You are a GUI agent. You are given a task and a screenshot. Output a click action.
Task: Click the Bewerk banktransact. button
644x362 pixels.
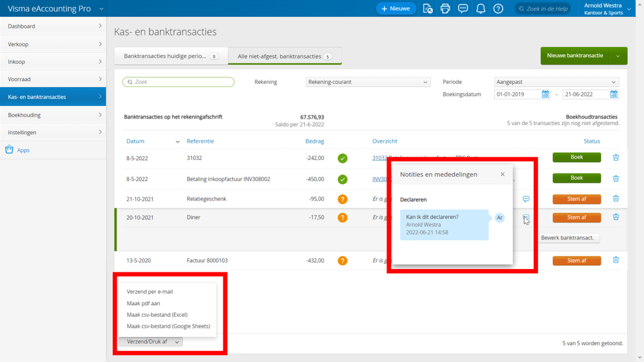(567, 238)
